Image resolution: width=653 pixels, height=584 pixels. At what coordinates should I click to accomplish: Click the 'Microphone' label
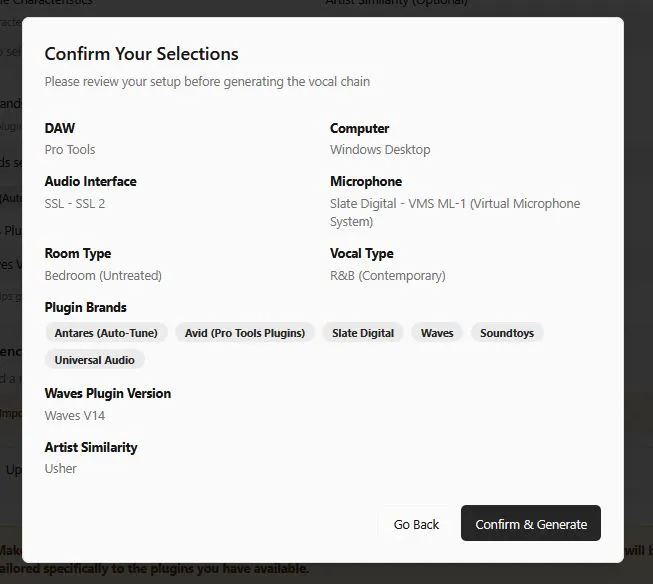[x=366, y=182]
